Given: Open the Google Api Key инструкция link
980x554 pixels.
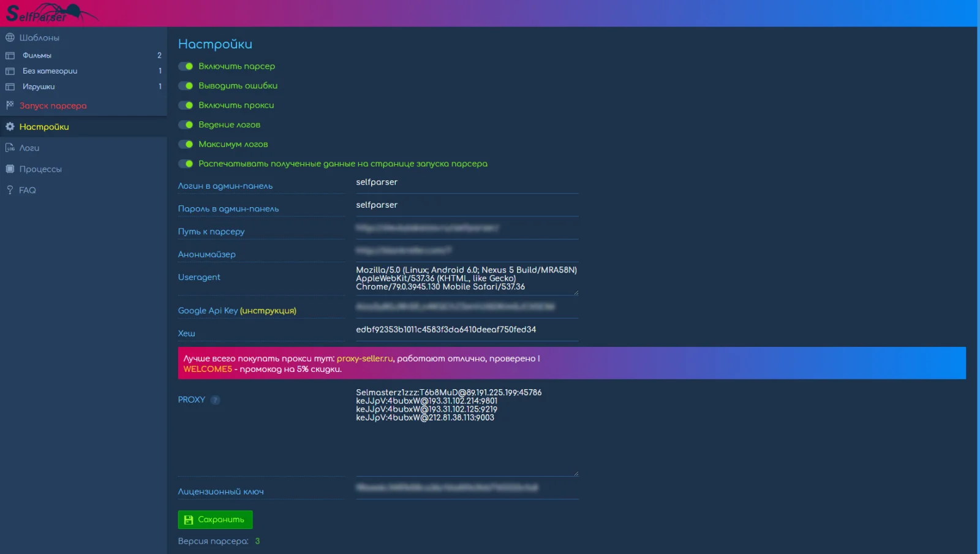Looking at the screenshot, I should click(x=268, y=311).
